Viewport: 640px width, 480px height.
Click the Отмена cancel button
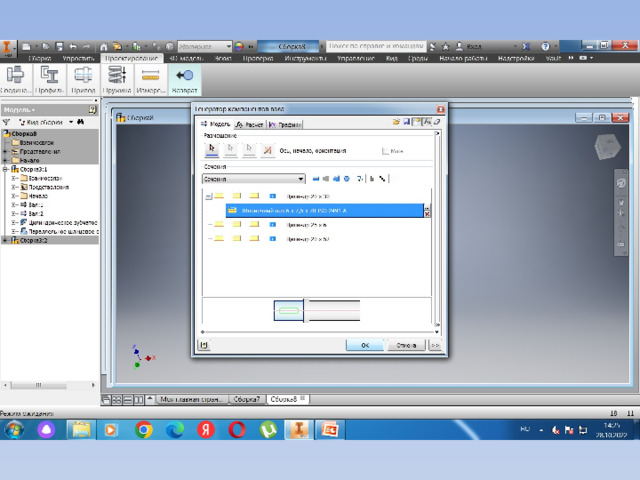click(x=406, y=345)
